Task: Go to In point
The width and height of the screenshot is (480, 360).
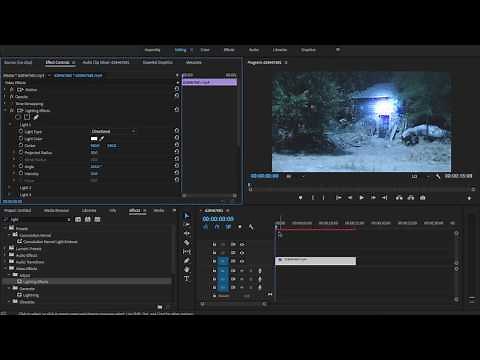Action: click(x=338, y=198)
